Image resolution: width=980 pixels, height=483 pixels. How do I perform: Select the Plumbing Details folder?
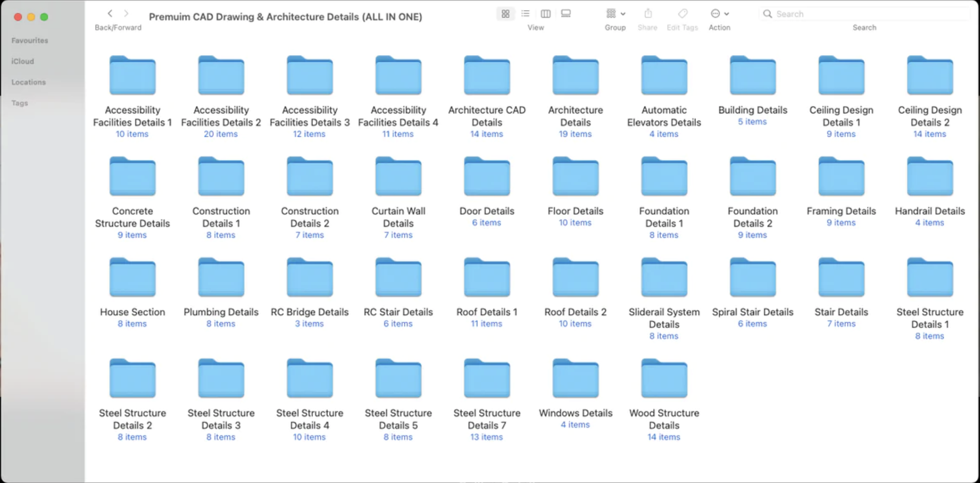221,278
